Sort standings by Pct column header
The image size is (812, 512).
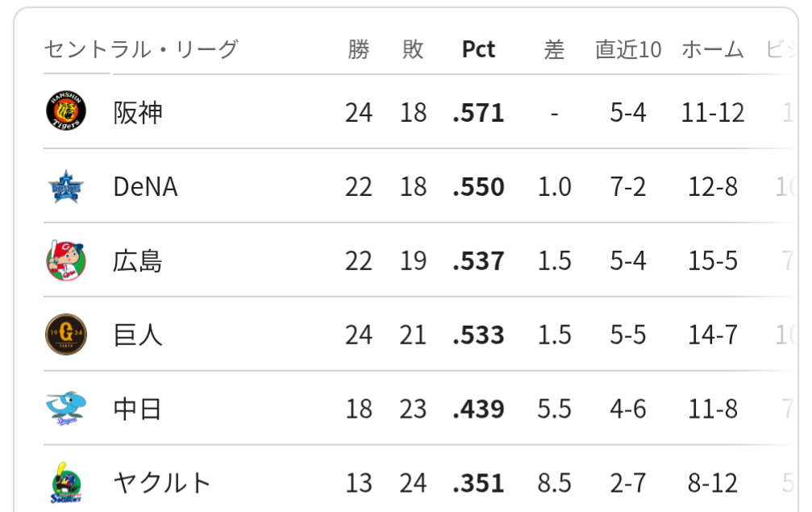tap(478, 49)
